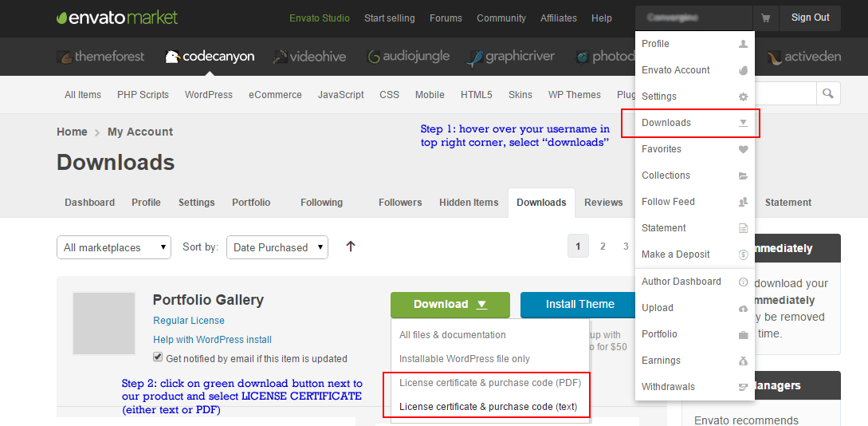868x426 pixels.
Task: Open the Date Purchased sort dropdown
Action: click(x=277, y=247)
